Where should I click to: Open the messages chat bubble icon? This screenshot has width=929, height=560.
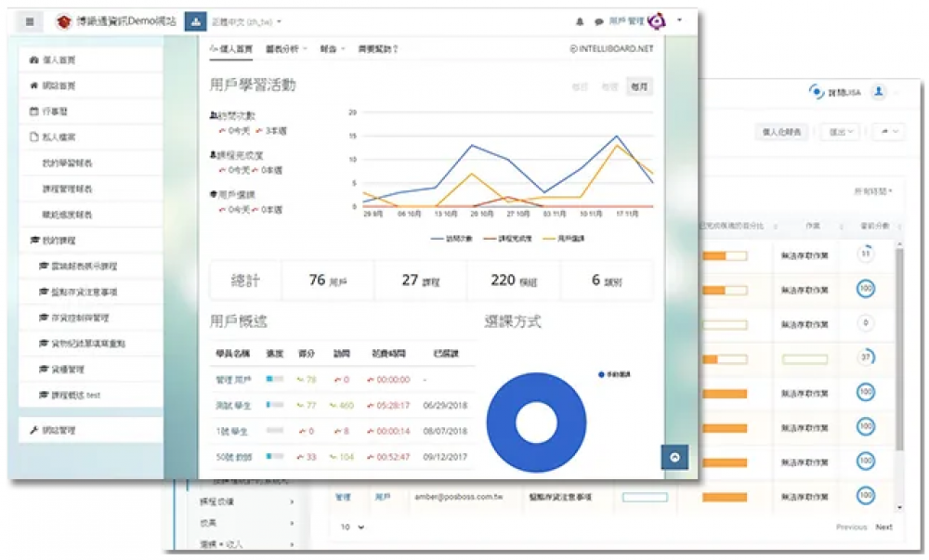pyautogui.click(x=599, y=20)
